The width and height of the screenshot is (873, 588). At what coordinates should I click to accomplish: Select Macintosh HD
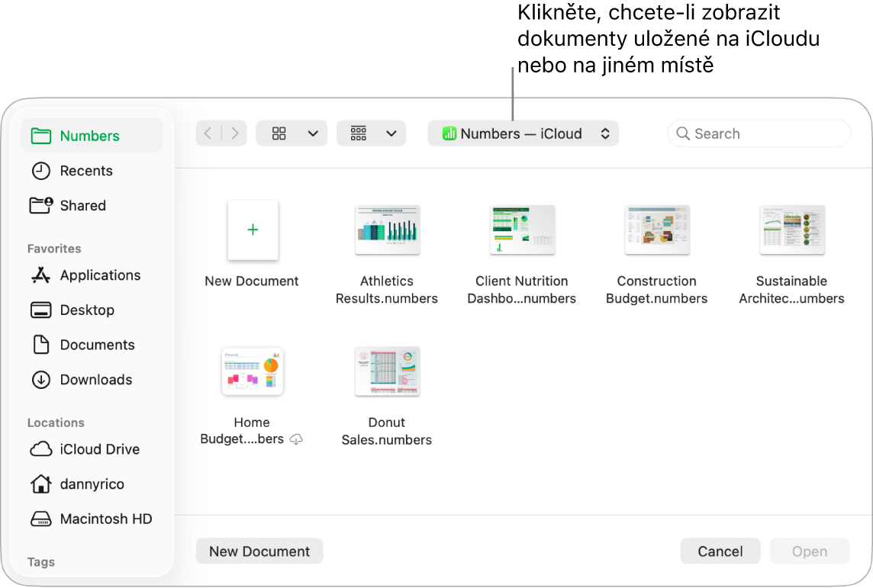click(105, 519)
